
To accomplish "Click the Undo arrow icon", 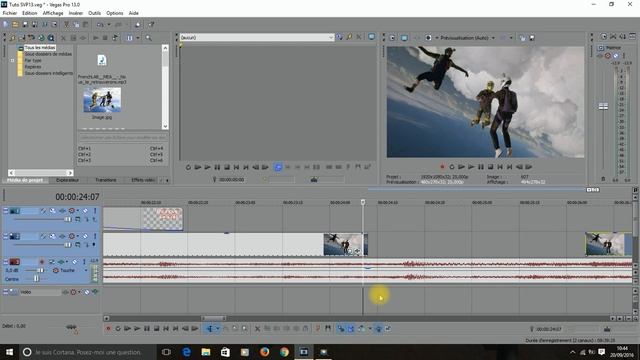I will [100, 24].
